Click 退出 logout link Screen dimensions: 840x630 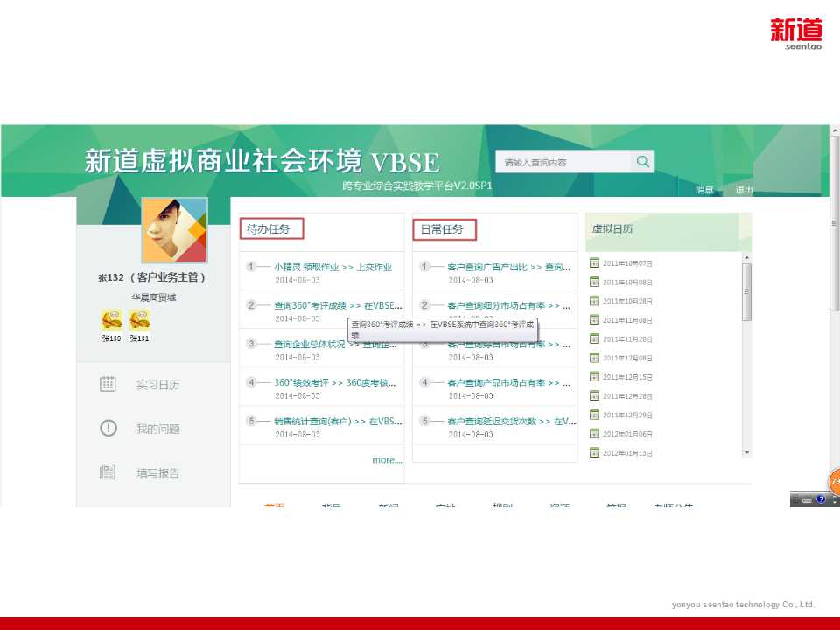[744, 190]
